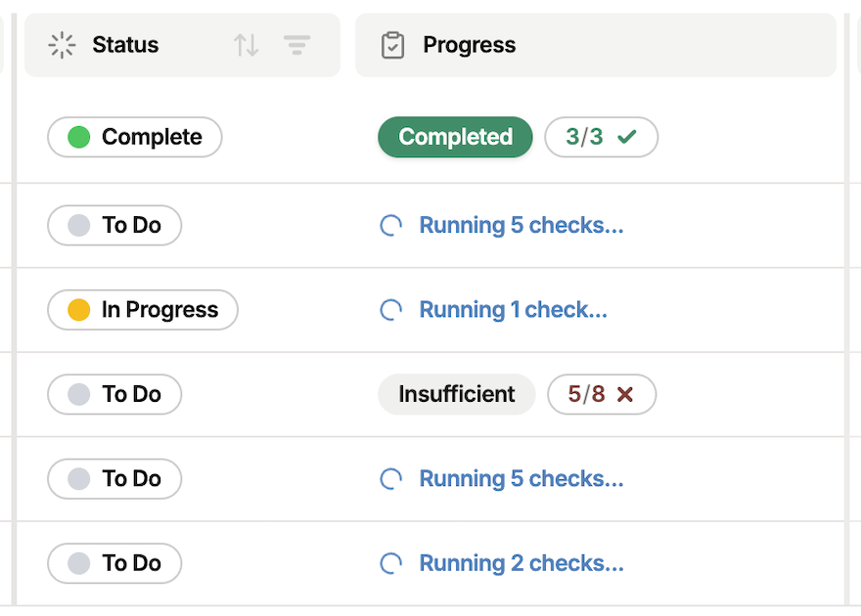Open the filter icon on the Status column
The height and width of the screenshot is (616, 861).
(296, 45)
